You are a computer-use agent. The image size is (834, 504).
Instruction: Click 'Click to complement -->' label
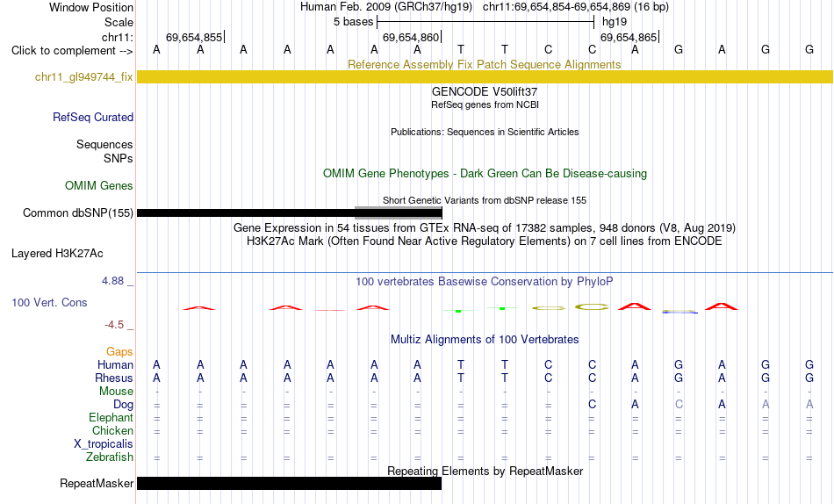tap(72, 51)
